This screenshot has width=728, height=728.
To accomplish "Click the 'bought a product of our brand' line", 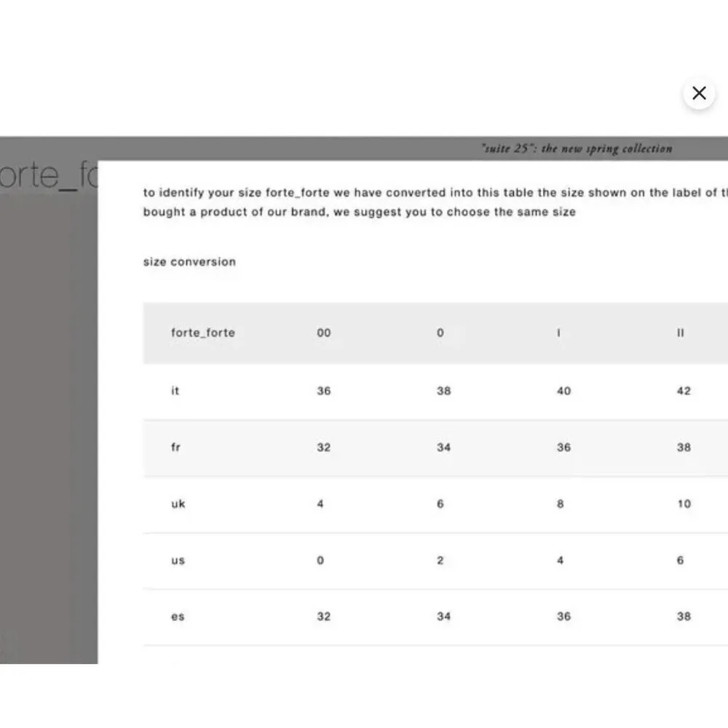I will tap(360, 212).
